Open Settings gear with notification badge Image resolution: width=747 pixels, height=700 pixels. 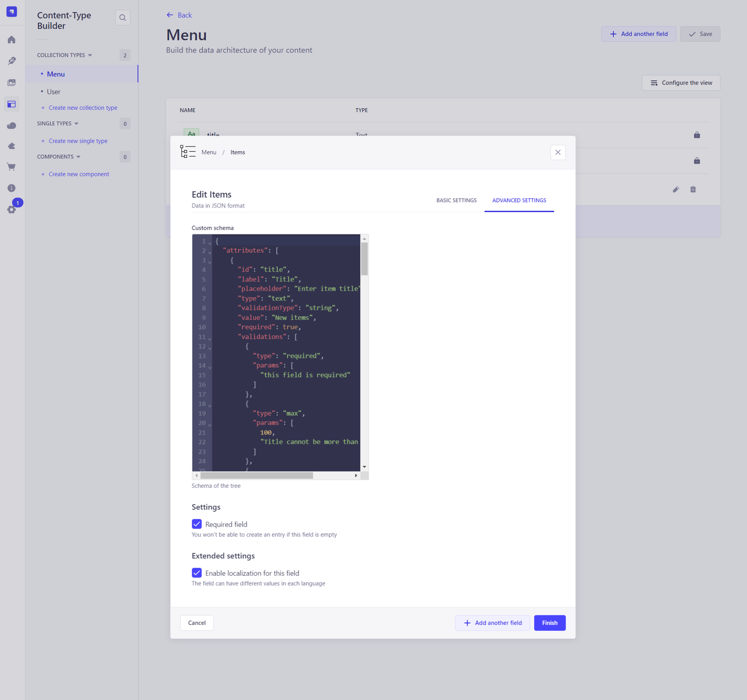12,209
